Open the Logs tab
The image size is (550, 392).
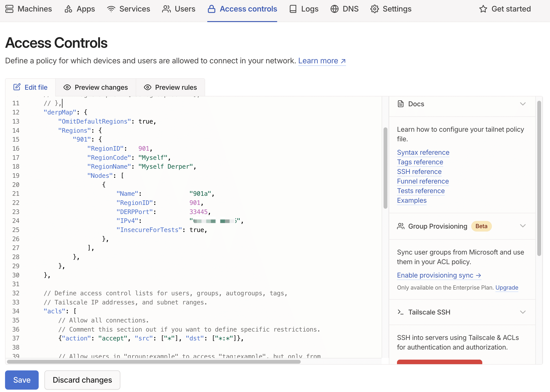click(x=304, y=9)
